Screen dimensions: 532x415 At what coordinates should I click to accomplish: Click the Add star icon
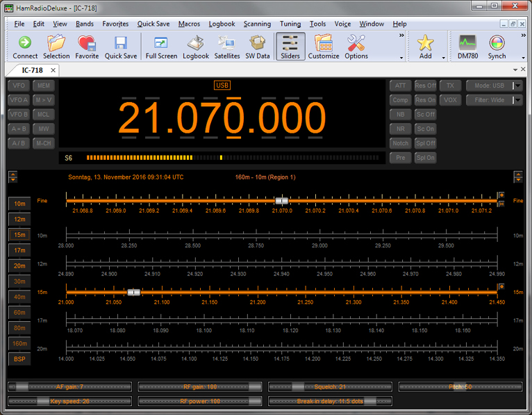coord(425,47)
